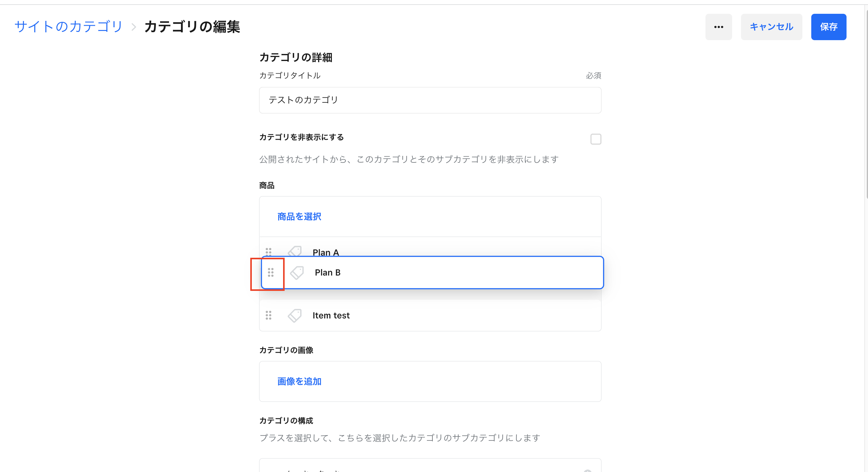
Task: Toggle the カテゴリを非表示にする checkbox
Action: click(x=595, y=139)
